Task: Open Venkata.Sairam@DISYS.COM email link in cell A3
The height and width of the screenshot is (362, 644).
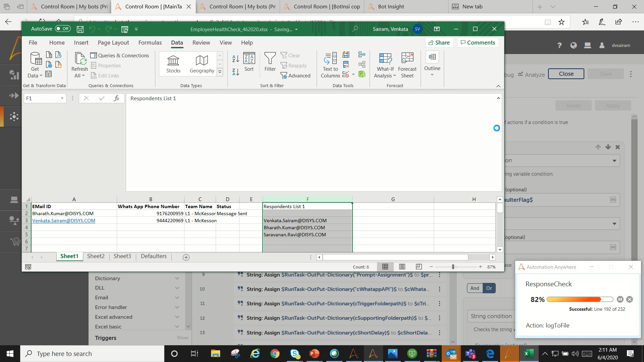Action: (64, 221)
